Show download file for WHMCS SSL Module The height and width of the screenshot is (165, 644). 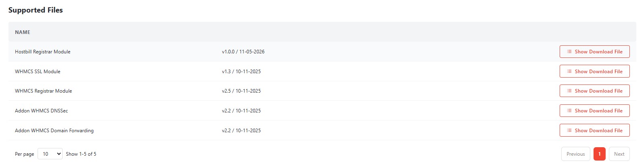point(594,72)
